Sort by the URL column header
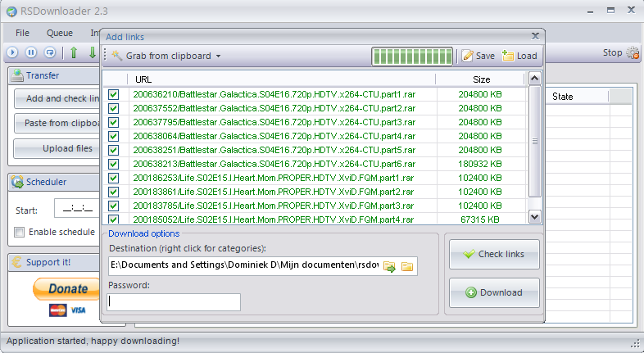Viewport: 644px width, 353px height. pos(282,79)
